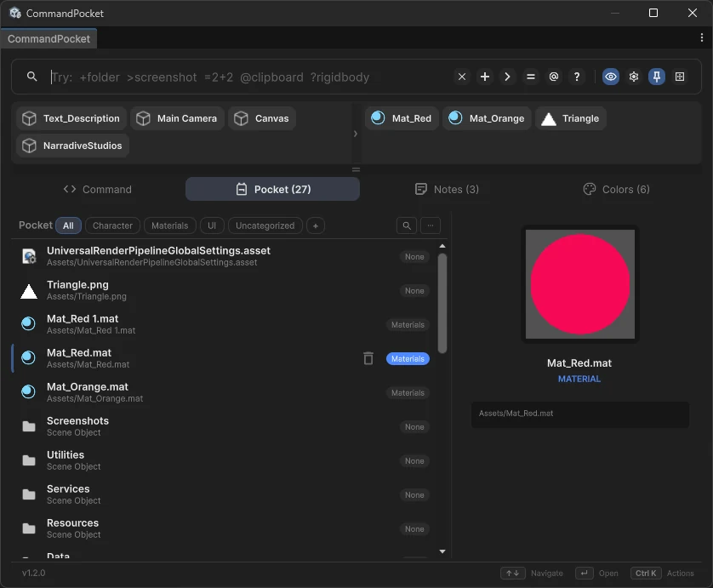Switch to the Colors (6) tab
713x588 pixels.
(616, 189)
